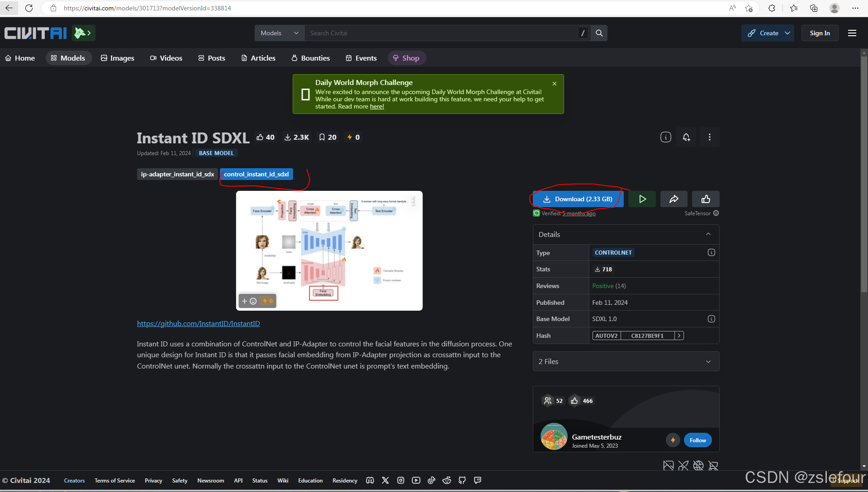
Task: Click info icon in the Type row
Action: pos(711,252)
